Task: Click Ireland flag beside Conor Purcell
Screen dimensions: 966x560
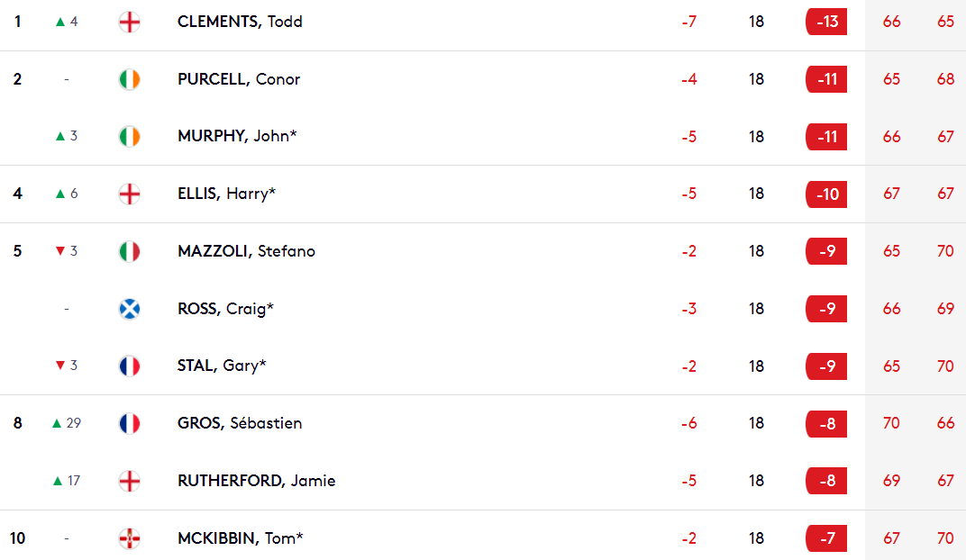Action: point(130,79)
